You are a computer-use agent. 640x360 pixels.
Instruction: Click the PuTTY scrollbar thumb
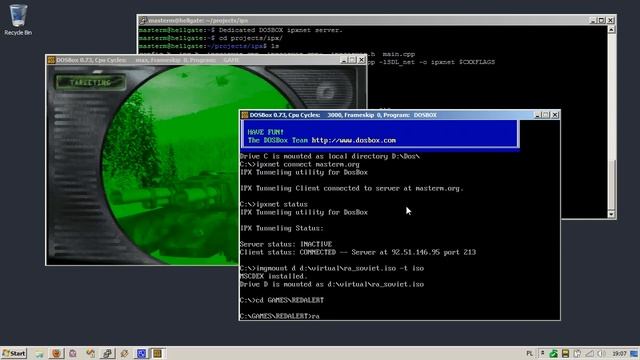click(611, 184)
